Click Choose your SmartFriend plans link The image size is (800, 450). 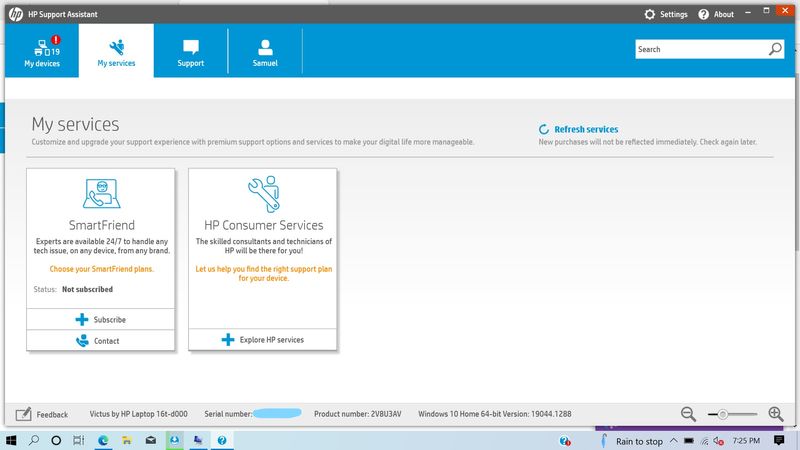click(101, 269)
